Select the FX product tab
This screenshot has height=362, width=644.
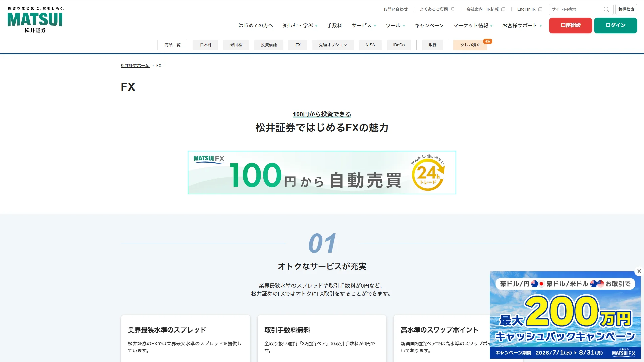(298, 45)
